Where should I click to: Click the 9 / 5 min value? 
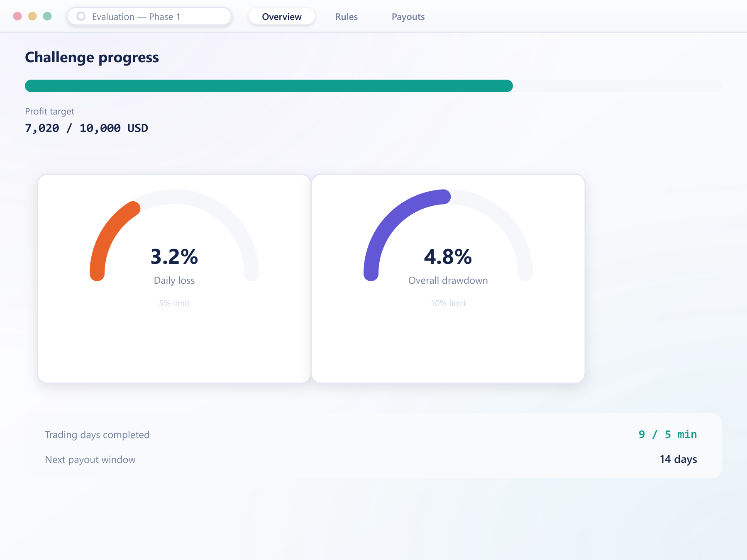(668, 434)
